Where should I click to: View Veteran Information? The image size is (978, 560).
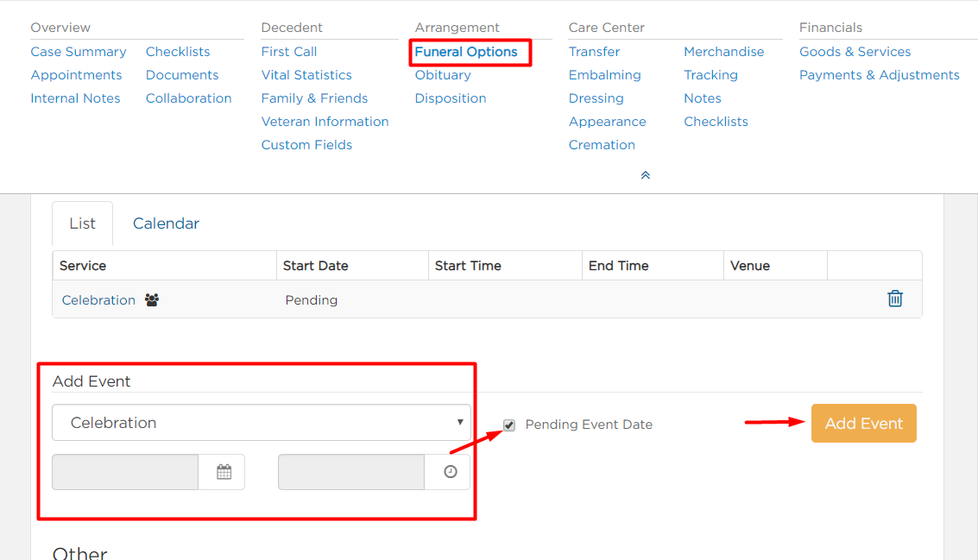[x=325, y=122]
